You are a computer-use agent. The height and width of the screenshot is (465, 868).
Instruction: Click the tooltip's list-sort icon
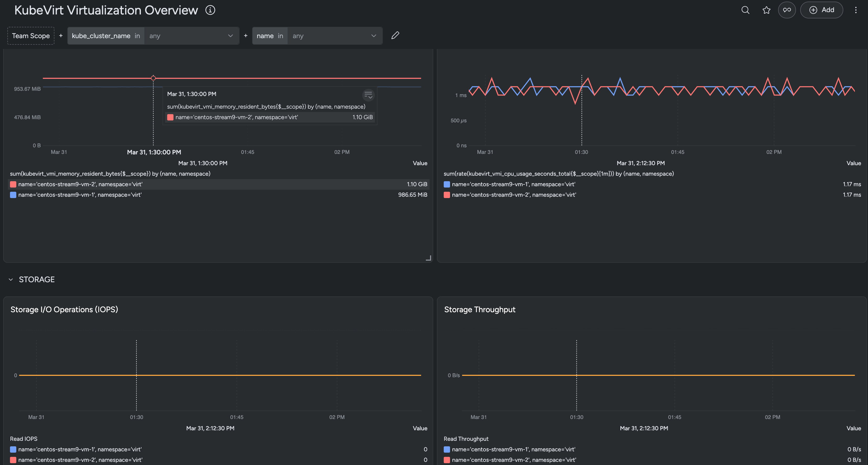pos(368,95)
